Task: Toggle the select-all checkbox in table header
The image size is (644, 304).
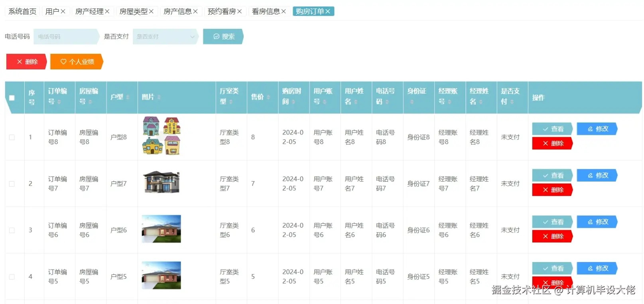Action: (12, 98)
